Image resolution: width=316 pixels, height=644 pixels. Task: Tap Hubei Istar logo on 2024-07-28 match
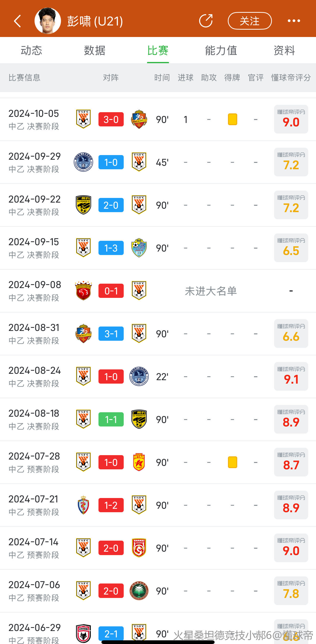pyautogui.click(x=139, y=462)
